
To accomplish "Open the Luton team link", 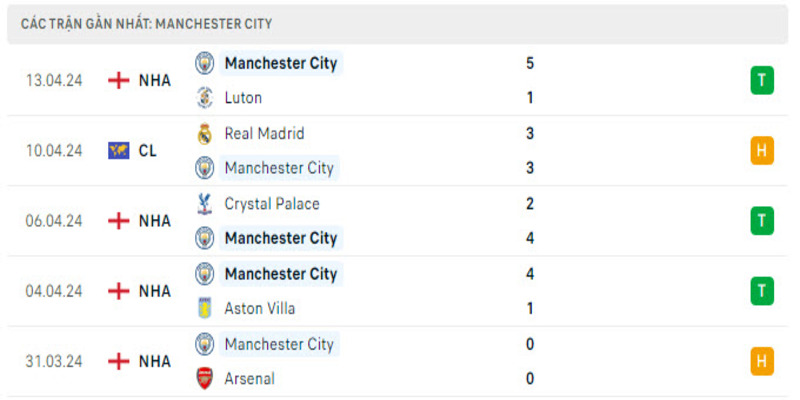I will point(243,98).
